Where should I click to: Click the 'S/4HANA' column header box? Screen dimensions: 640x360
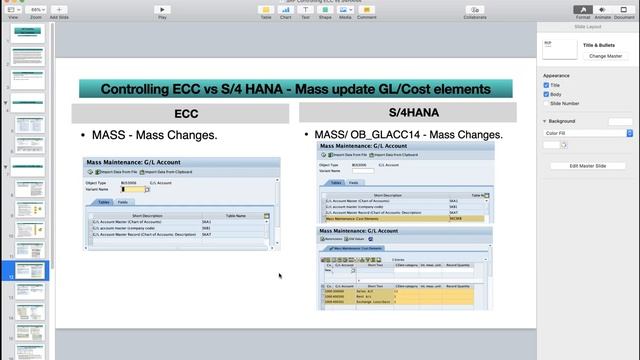[x=408, y=112]
